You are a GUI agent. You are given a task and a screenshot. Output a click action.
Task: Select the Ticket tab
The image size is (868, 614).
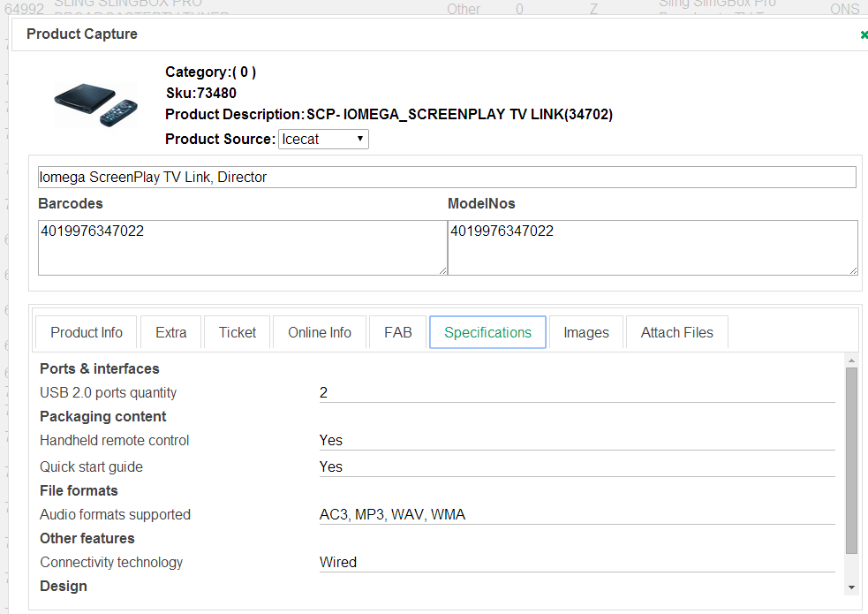pyautogui.click(x=237, y=332)
